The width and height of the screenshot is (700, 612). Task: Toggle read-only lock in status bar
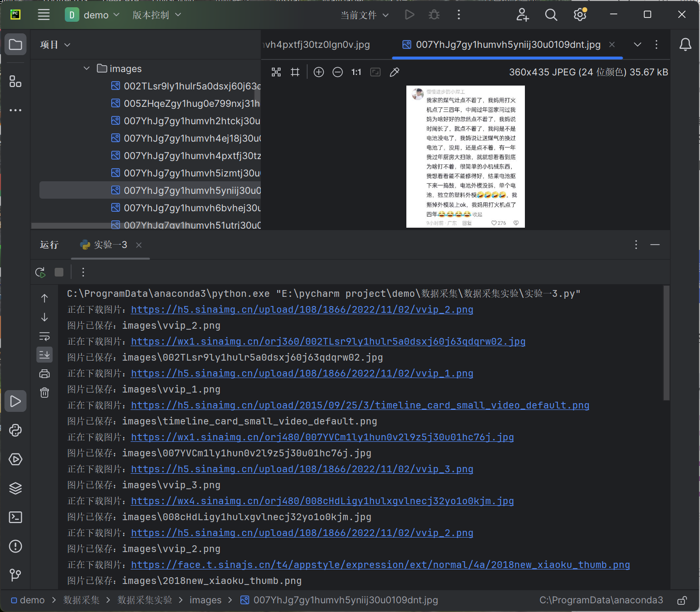682,600
